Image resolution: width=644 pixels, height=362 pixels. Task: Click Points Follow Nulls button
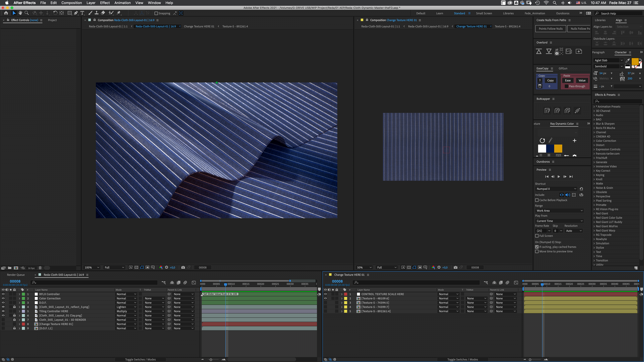(550, 28)
